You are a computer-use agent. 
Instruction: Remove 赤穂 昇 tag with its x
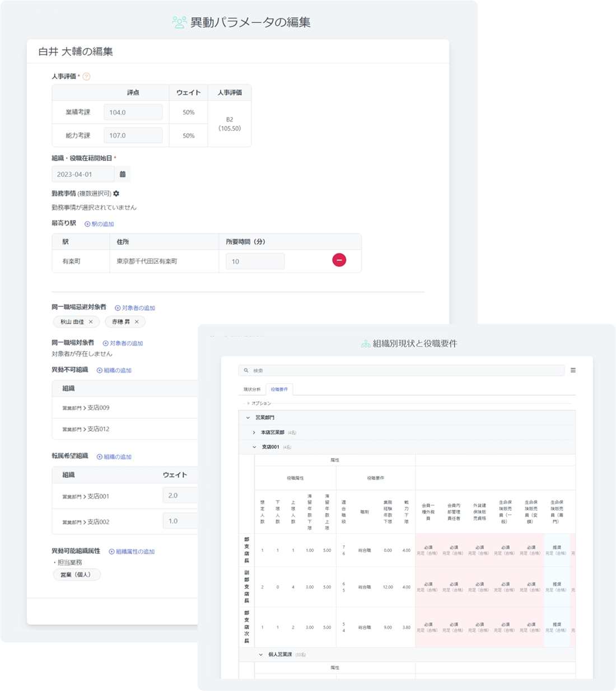[x=137, y=321]
